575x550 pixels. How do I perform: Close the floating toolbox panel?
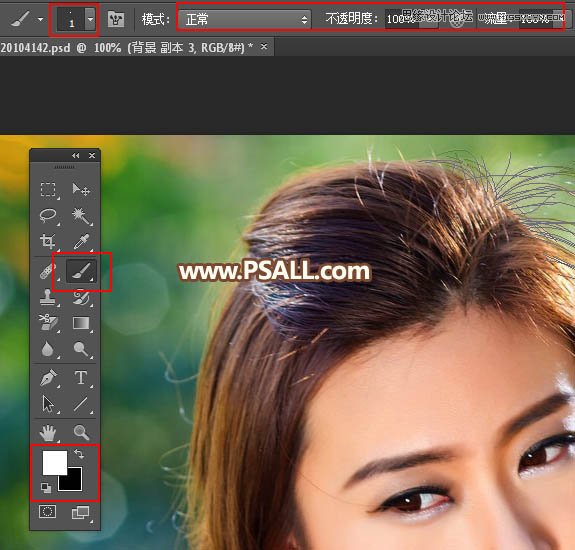(x=92, y=155)
